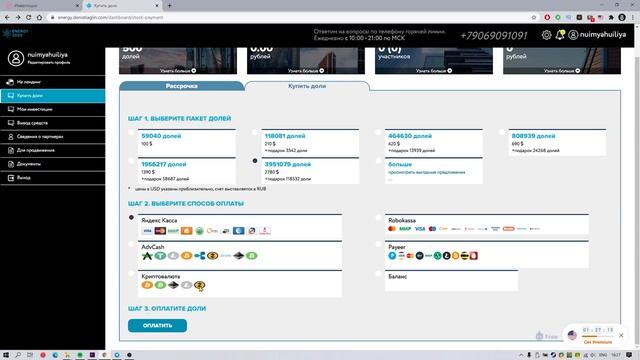Viewport: 640px width, 360px height.
Task: Close the timer widget with X
Action: (621, 336)
